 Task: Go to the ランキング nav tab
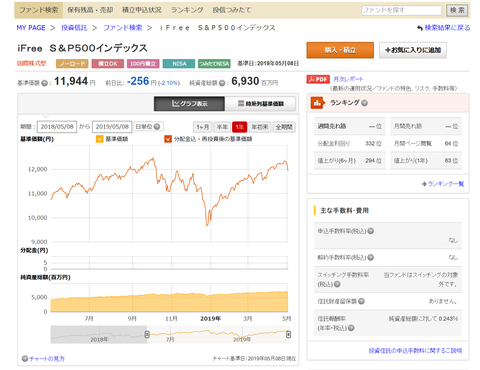187,10
